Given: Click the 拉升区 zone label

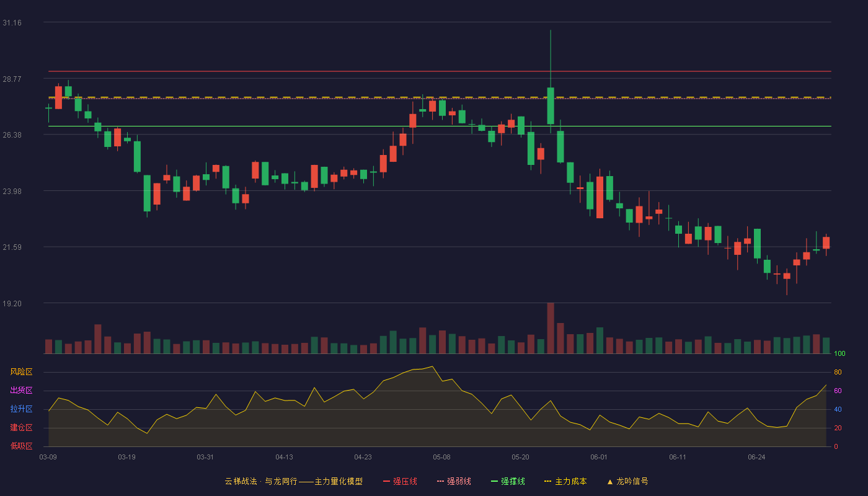Looking at the screenshot, I should pos(21,409).
